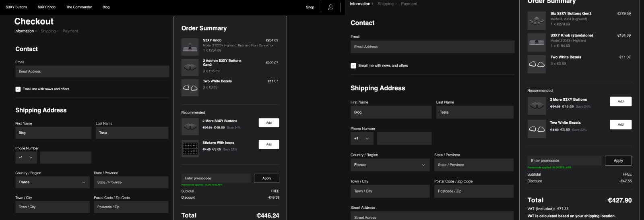
Task: Open 2 Add-on S3XY Buttons Gen2 product thumbnail
Action: point(190,67)
